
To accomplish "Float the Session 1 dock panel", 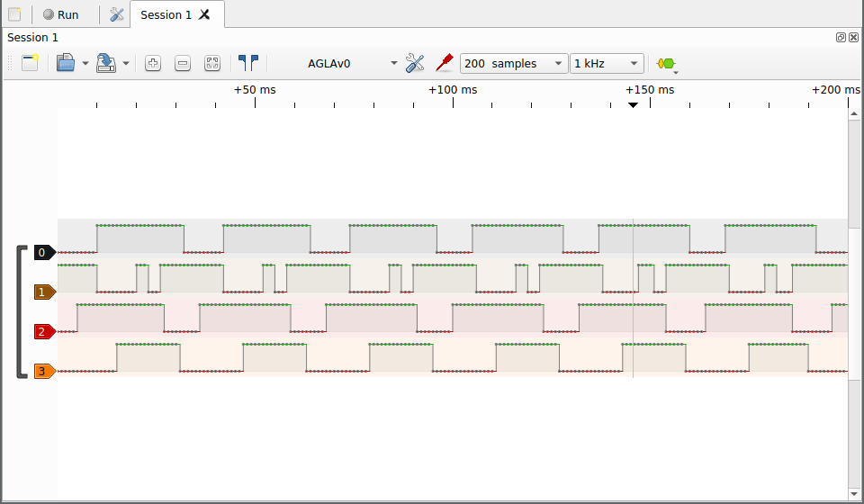I will pos(841,38).
